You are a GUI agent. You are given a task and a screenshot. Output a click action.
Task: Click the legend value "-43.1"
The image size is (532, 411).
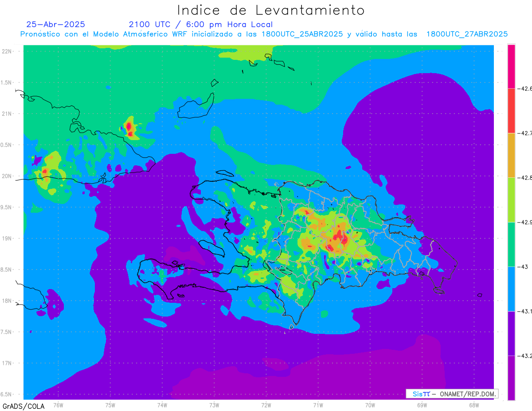[525, 311]
